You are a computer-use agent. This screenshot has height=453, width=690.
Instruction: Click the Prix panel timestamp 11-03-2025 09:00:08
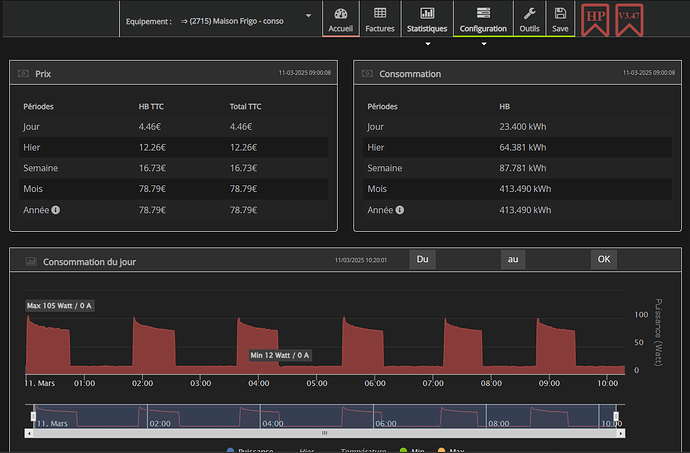coord(305,73)
